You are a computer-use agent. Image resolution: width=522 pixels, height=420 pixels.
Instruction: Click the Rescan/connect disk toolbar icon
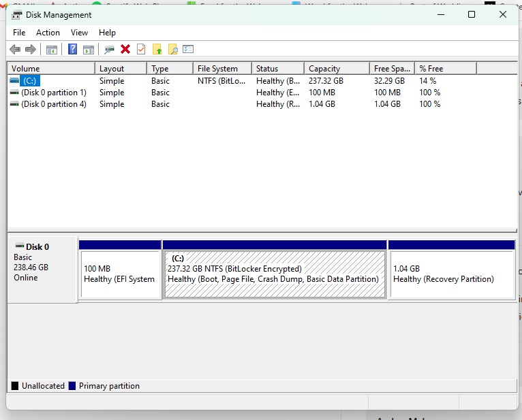pos(109,50)
